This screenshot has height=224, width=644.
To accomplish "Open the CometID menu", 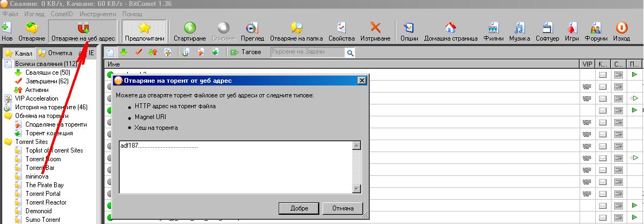I will (62, 14).
